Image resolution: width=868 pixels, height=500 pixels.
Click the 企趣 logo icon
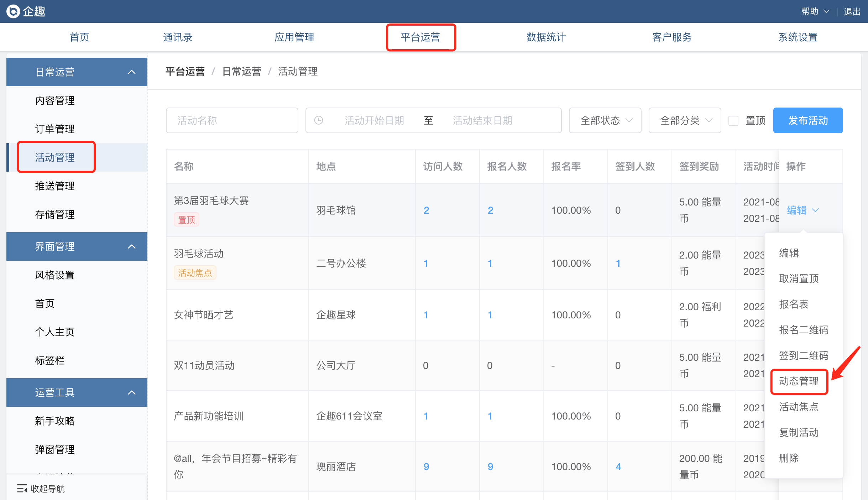(13, 11)
